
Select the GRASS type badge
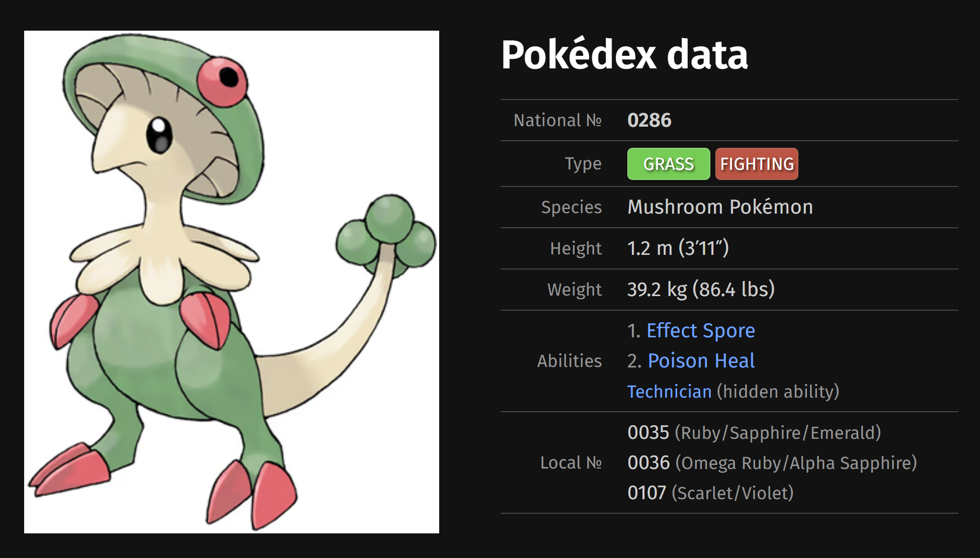click(669, 164)
